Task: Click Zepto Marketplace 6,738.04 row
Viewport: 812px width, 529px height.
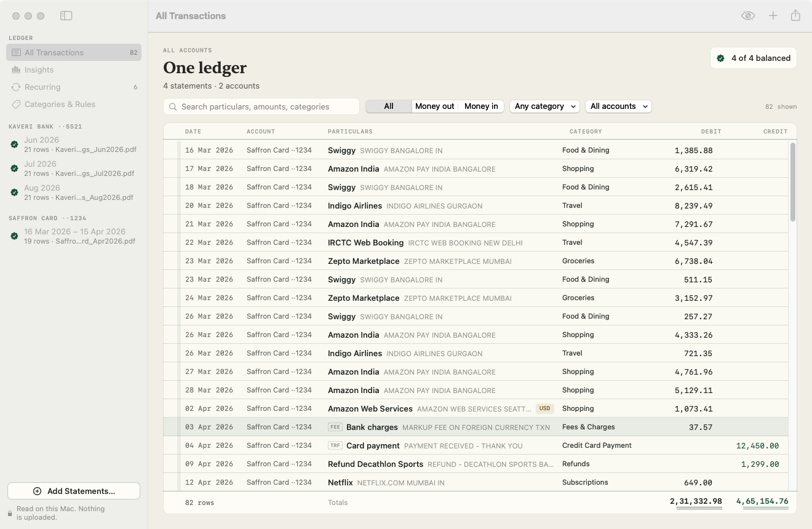Action: (x=476, y=261)
